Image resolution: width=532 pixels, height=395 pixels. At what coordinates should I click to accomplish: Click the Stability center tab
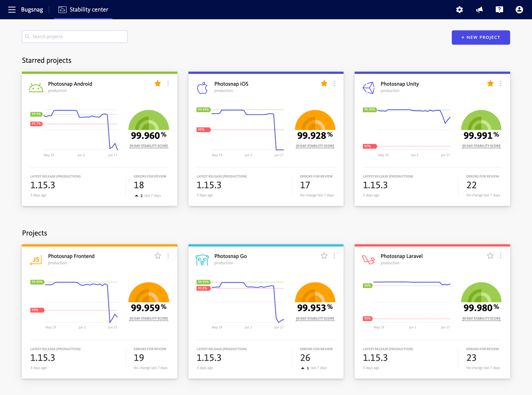point(83,10)
